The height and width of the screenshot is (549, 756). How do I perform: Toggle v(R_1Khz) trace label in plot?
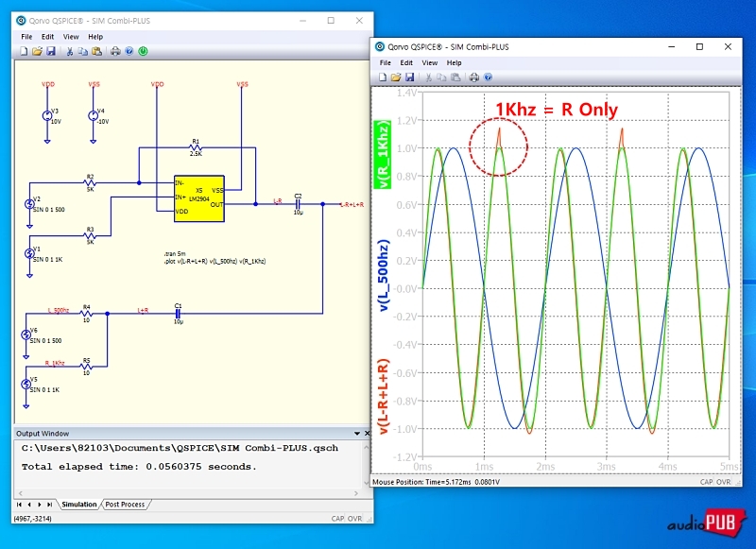(384, 154)
